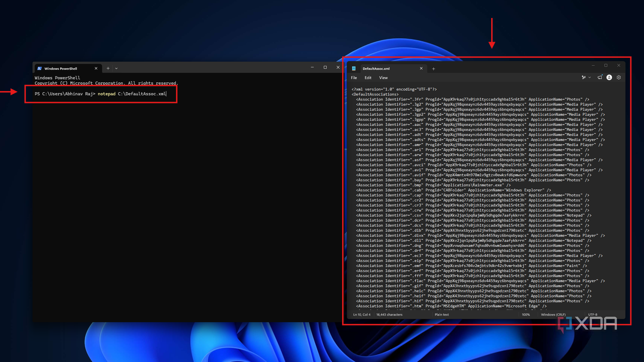This screenshot has width=644, height=362.
Task: Click the ".emf" Paint association line
Action: tap(471, 266)
